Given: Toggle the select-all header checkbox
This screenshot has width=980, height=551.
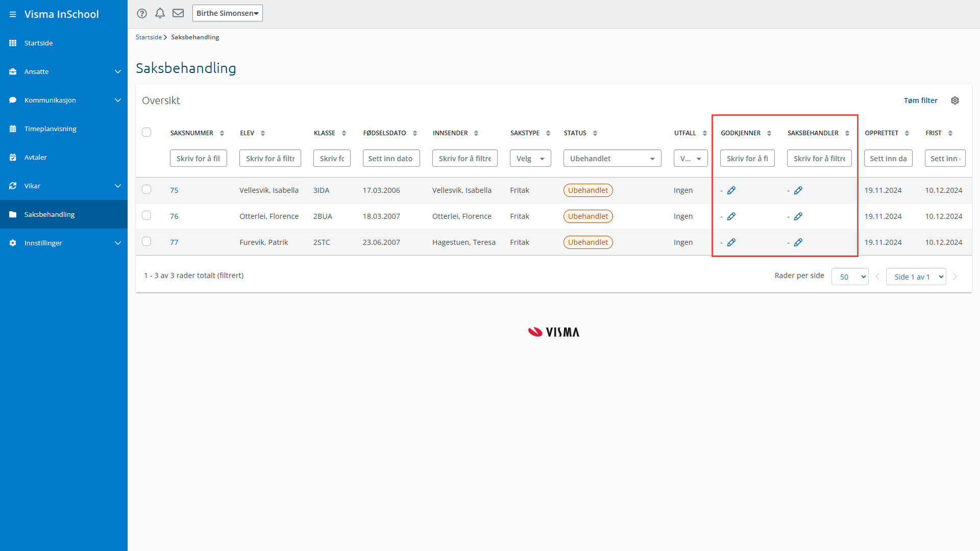Looking at the screenshot, I should tap(146, 133).
